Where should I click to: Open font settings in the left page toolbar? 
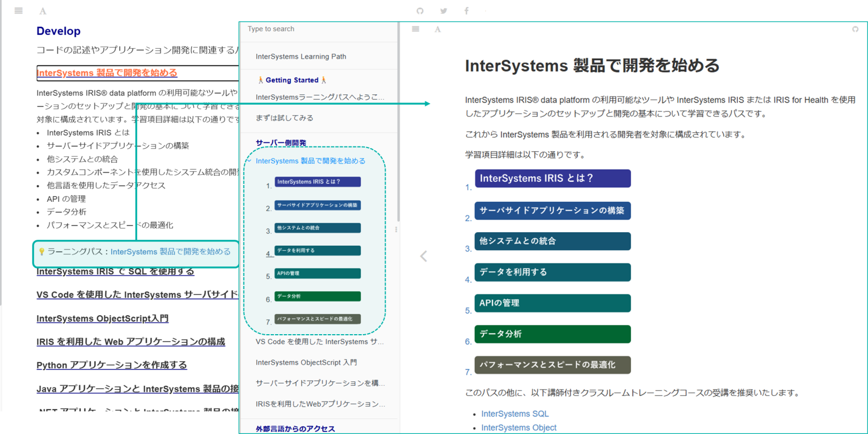point(43,11)
